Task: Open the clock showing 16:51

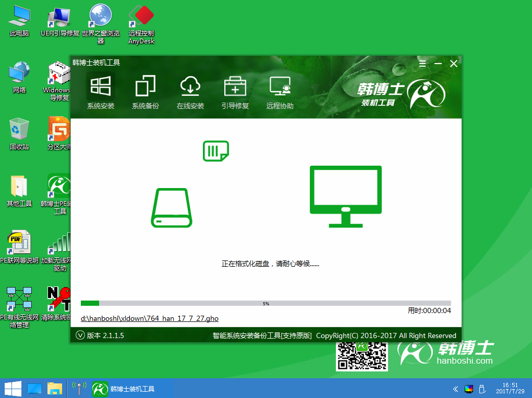Action: click(x=510, y=388)
